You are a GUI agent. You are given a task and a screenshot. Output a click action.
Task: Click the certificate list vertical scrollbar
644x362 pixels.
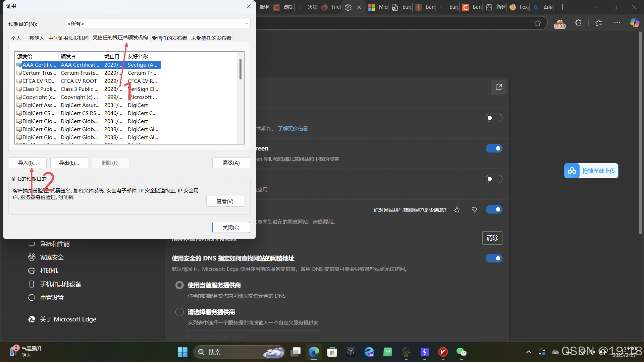coord(240,69)
